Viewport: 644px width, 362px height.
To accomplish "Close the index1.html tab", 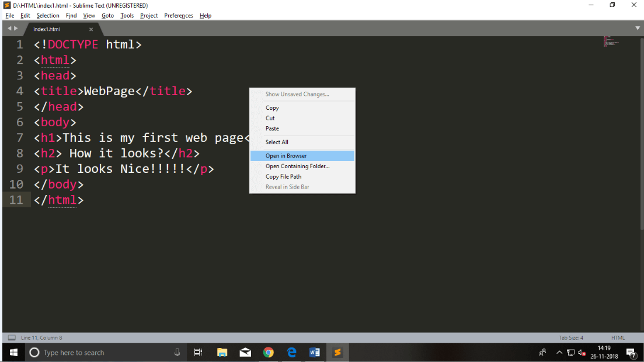I will [91, 30].
